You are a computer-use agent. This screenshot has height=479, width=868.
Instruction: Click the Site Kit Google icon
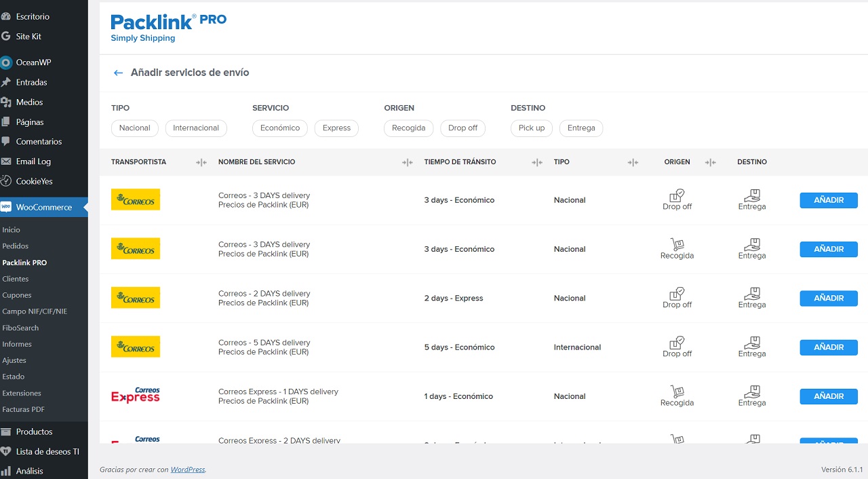pos(6,37)
